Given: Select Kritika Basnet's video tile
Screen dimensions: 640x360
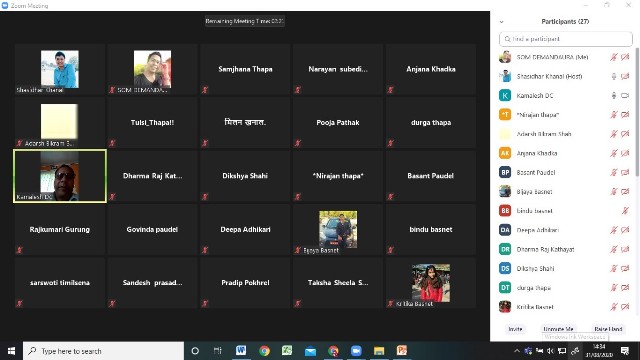Looking at the screenshot, I should 431,283.
